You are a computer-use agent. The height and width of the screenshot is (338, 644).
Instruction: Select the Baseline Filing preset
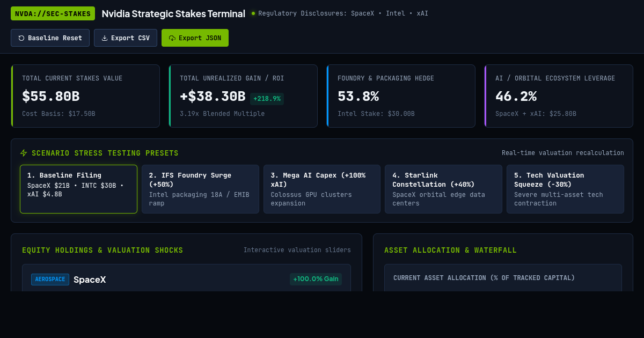(x=78, y=189)
